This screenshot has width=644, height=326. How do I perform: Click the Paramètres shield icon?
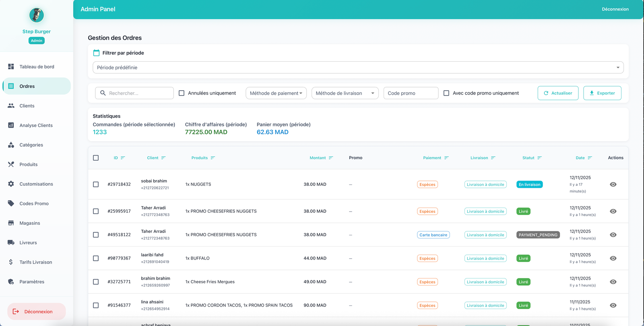point(11,282)
